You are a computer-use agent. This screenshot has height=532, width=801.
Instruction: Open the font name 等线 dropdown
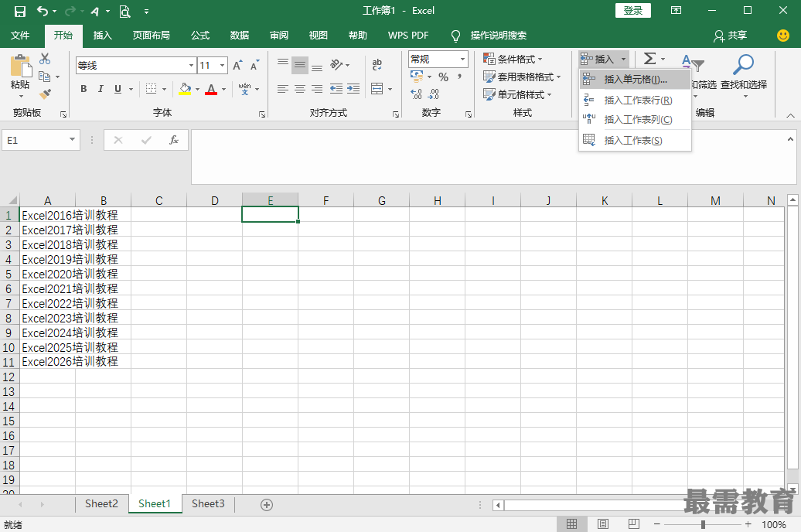click(x=192, y=66)
